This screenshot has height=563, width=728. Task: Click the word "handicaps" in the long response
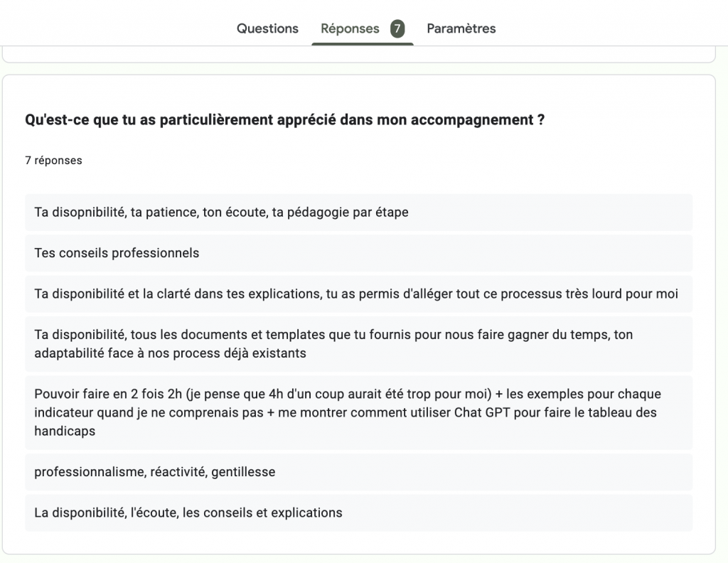[x=65, y=431]
